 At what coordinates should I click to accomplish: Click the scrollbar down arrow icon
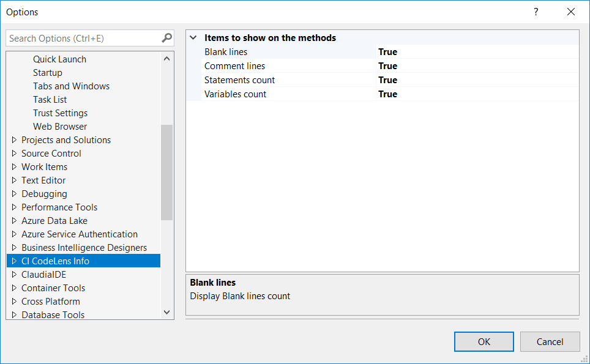(x=166, y=312)
